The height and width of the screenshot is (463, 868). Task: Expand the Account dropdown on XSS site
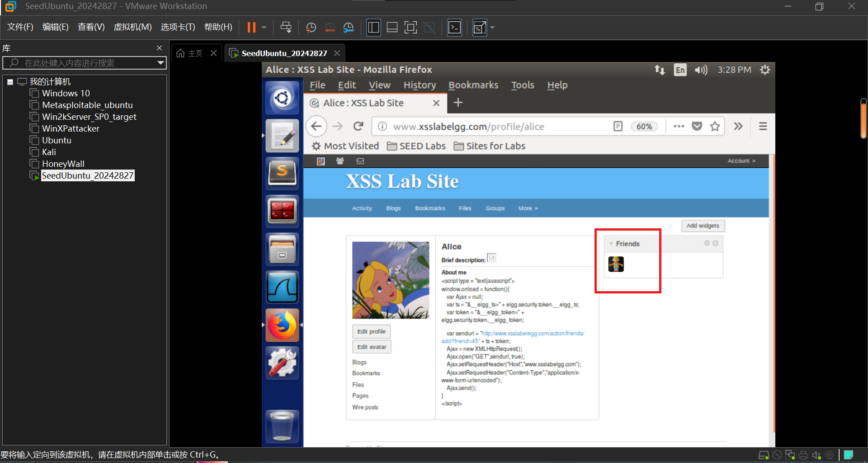[741, 161]
